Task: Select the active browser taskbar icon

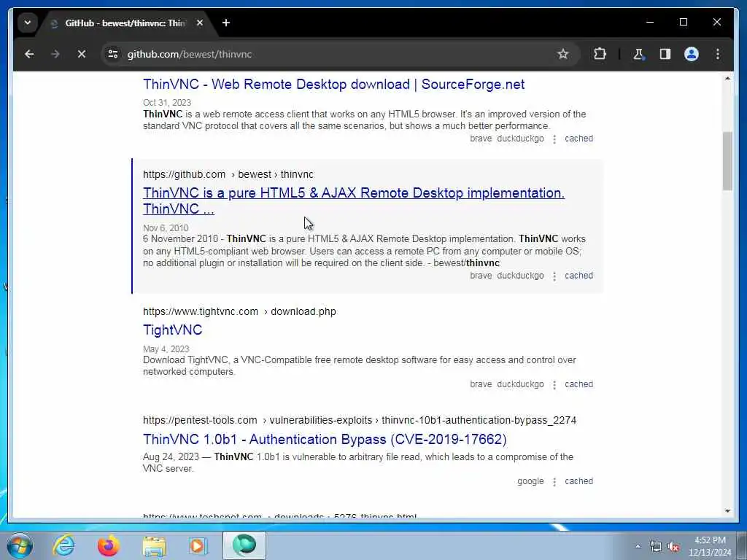Action: click(244, 545)
